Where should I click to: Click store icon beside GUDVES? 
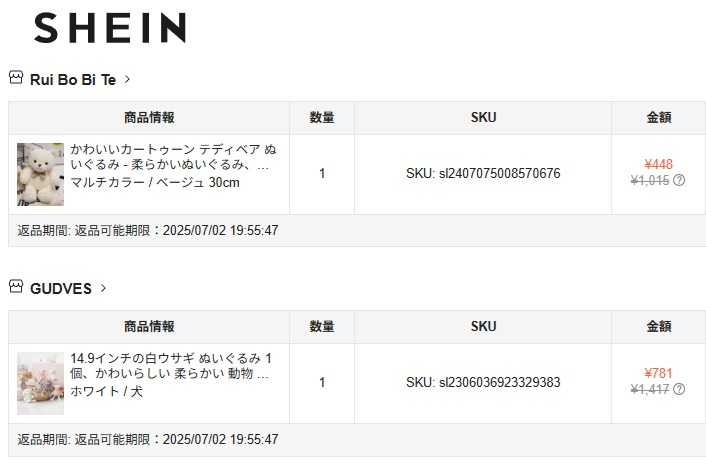16,287
